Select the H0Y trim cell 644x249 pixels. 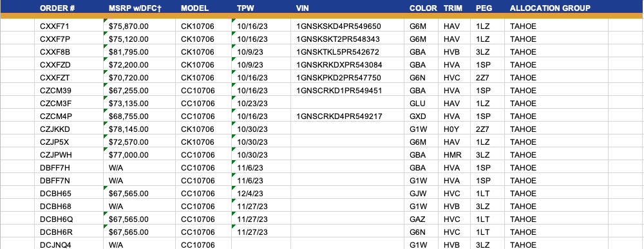455,129
